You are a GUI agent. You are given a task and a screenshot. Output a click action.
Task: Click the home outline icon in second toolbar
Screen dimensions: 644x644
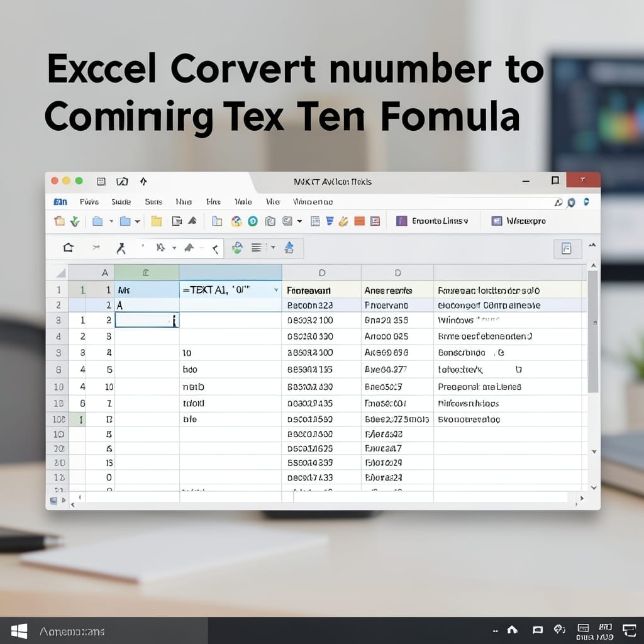tap(68, 247)
